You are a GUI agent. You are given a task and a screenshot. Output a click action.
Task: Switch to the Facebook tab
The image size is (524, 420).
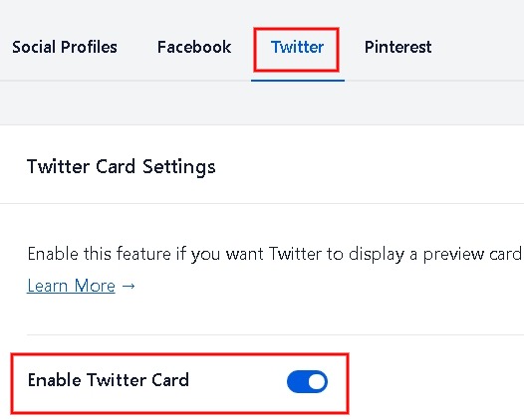click(194, 47)
